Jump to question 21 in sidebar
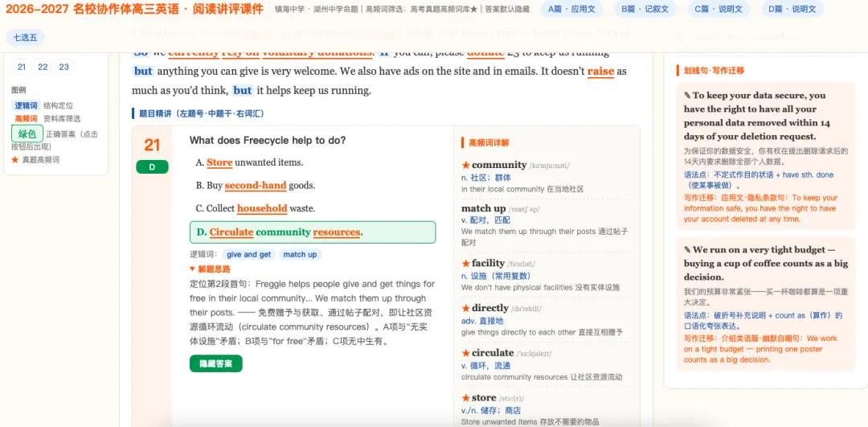 tap(22, 67)
